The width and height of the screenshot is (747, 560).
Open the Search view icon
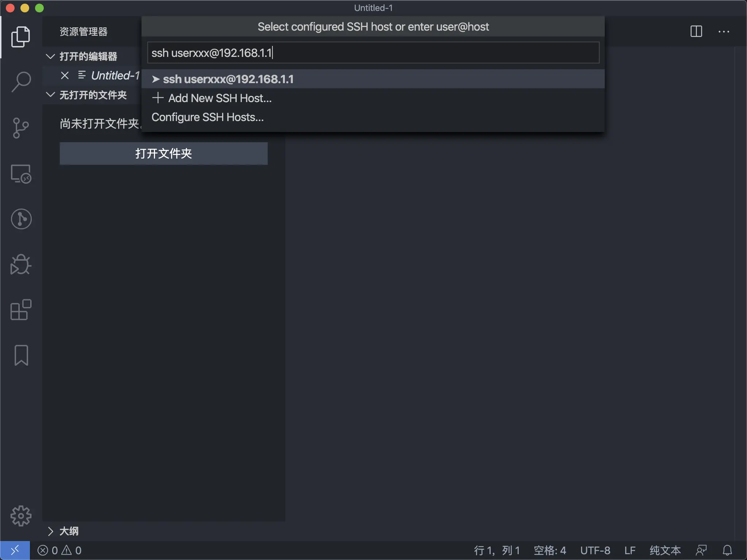click(x=21, y=82)
